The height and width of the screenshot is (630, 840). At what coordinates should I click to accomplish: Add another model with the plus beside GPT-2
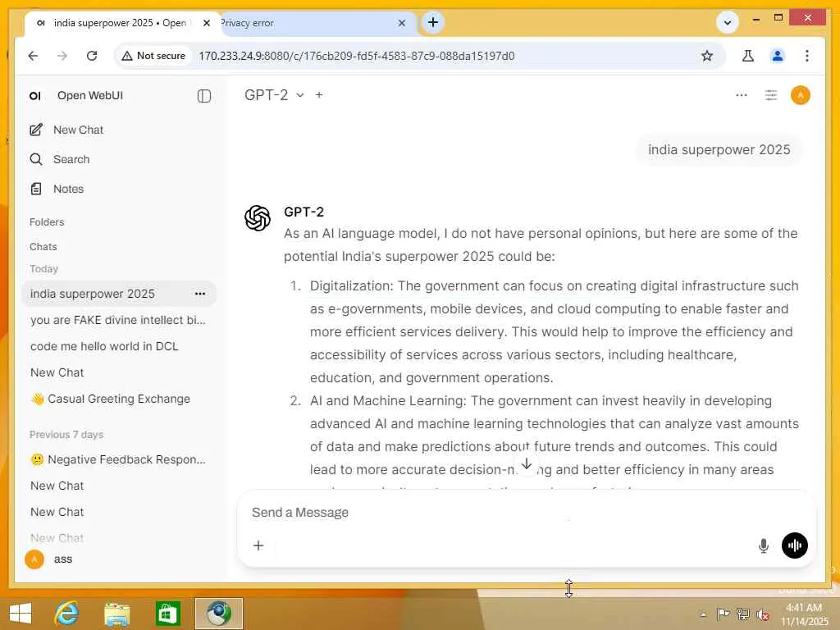pyautogui.click(x=319, y=95)
